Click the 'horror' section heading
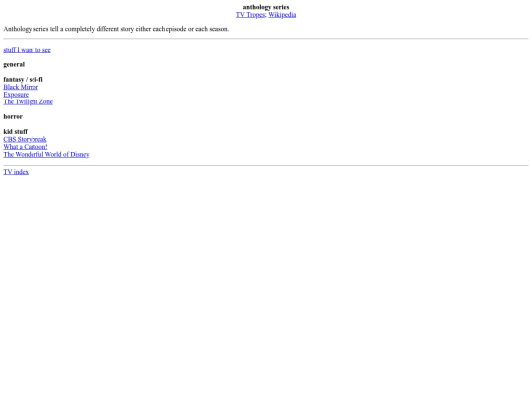The height and width of the screenshot is (399, 532). (13, 116)
